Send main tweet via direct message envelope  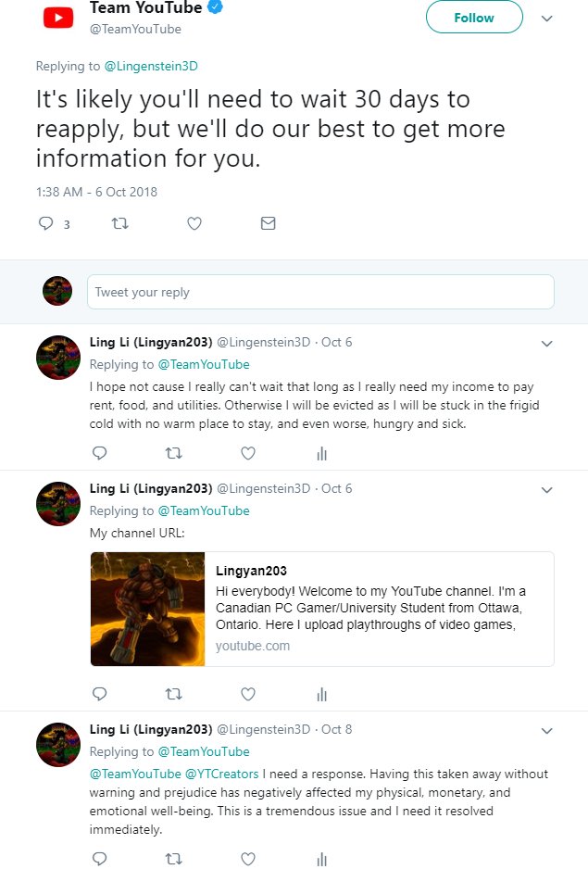tap(269, 223)
